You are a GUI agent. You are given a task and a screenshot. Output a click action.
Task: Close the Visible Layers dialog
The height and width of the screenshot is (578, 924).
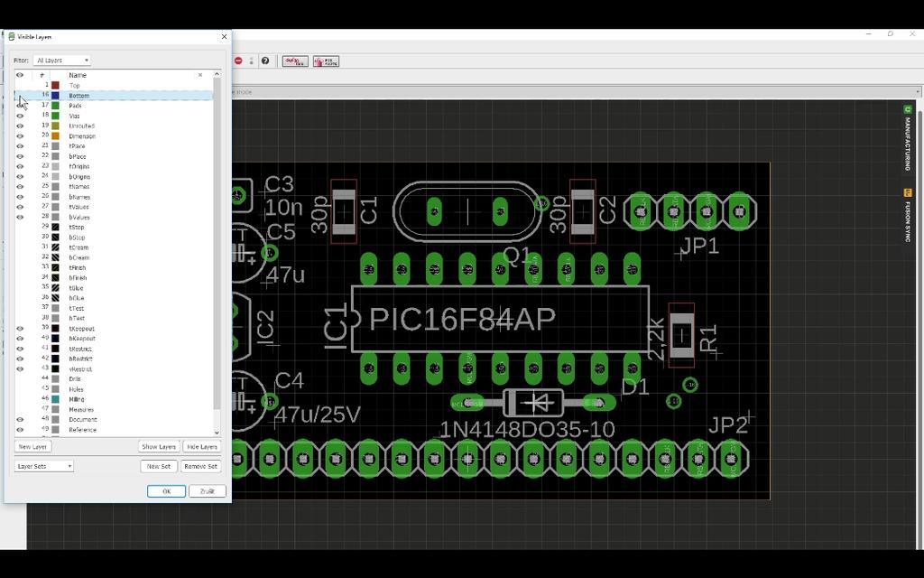[x=224, y=36]
